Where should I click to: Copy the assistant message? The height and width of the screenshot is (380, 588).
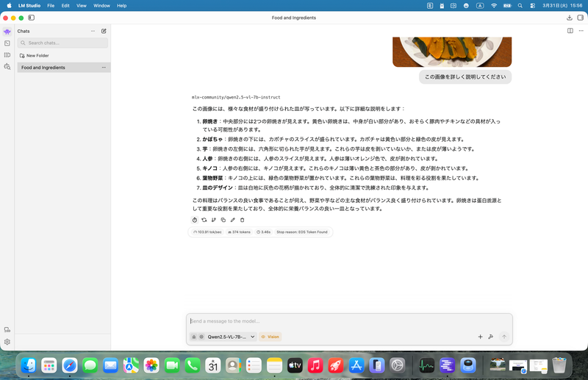point(223,220)
